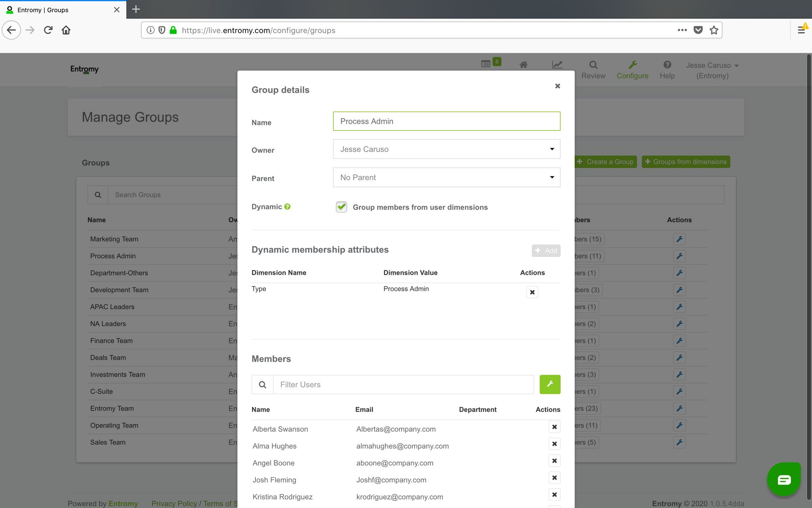Screen dimensions: 812x508
Task: Open the Configure wrench icon
Action: click(633, 65)
